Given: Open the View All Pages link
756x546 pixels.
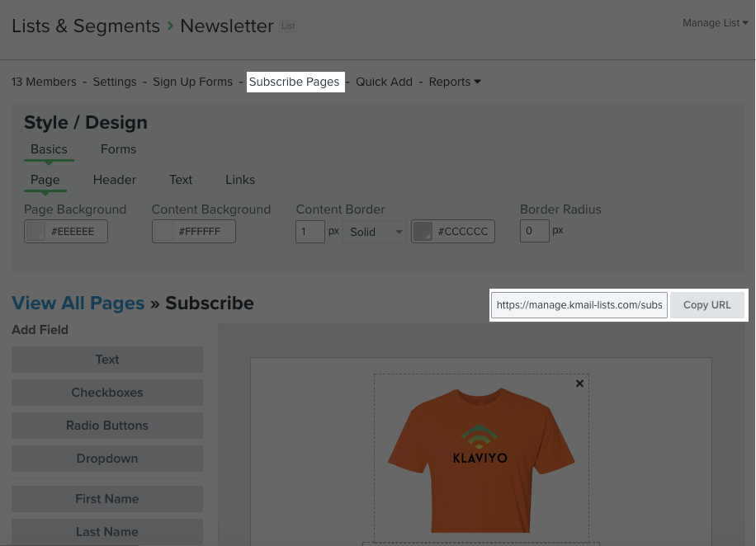Looking at the screenshot, I should coord(78,304).
